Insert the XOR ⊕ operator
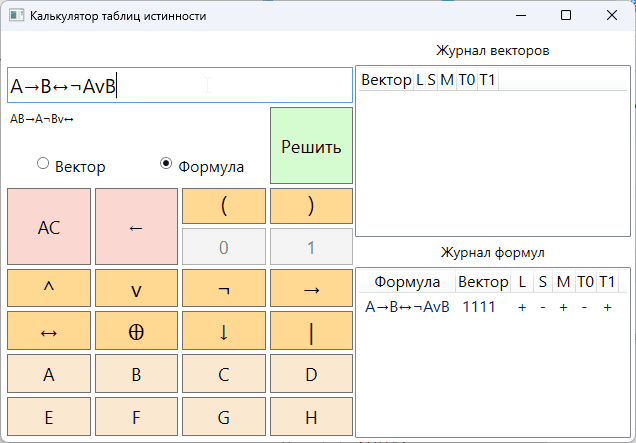636x443 pixels. point(136,330)
